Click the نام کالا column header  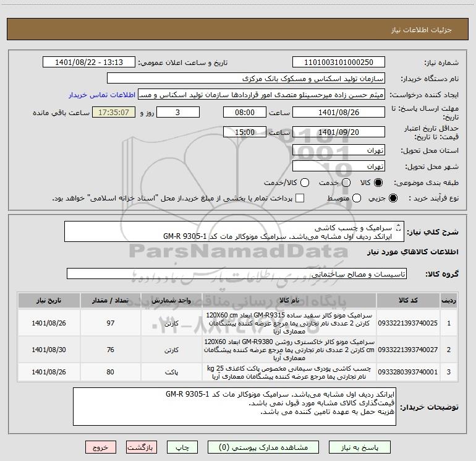[x=289, y=300]
